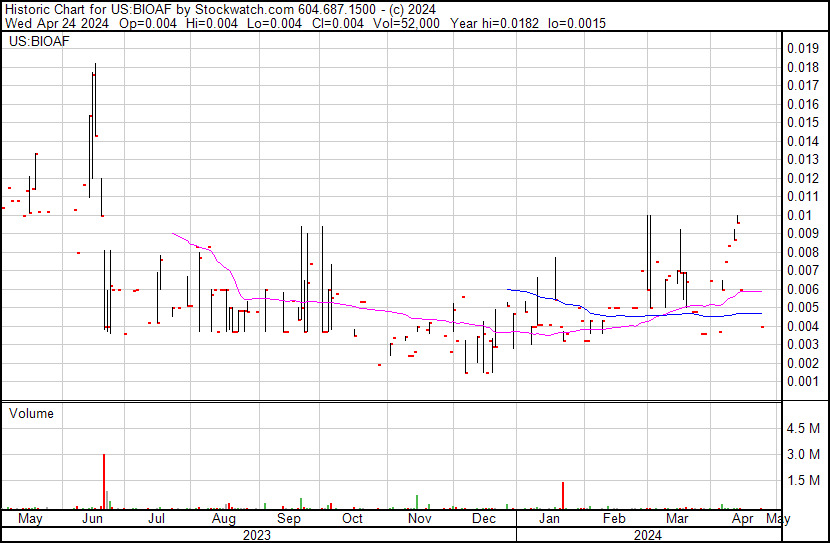
Task: Click the 0.015 price axis label
Action: [x=802, y=122]
